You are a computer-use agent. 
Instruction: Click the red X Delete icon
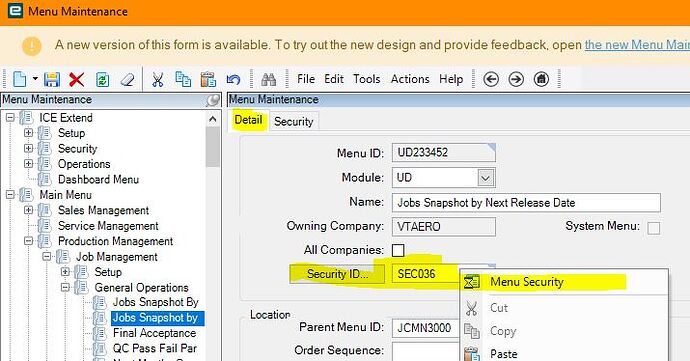(77, 80)
